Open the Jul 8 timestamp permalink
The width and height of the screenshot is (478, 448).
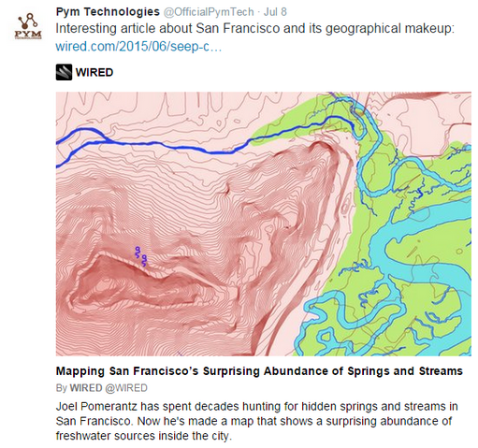click(275, 12)
